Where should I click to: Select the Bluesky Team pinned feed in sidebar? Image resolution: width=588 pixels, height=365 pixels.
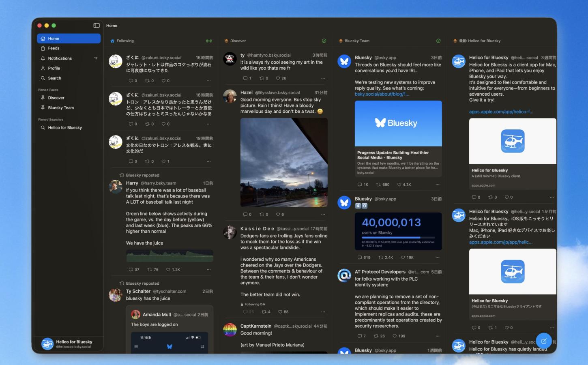tap(69, 108)
